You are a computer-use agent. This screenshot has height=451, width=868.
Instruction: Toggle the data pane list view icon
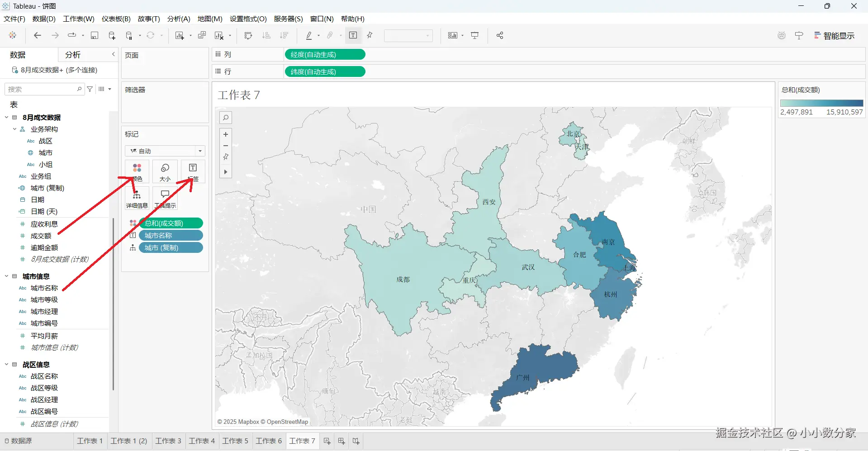click(101, 89)
